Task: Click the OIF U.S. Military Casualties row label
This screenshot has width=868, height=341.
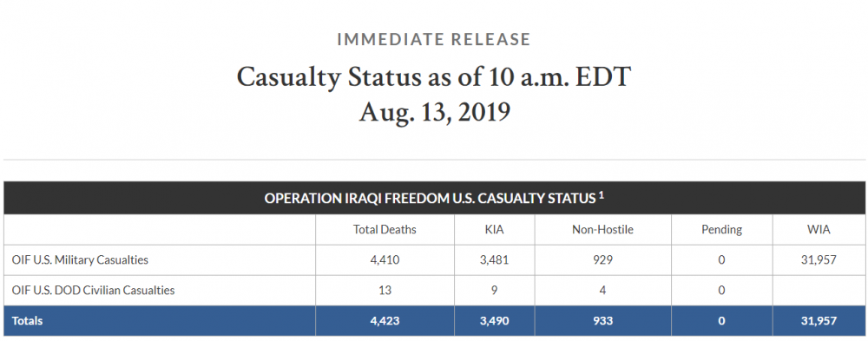Action: (x=80, y=259)
